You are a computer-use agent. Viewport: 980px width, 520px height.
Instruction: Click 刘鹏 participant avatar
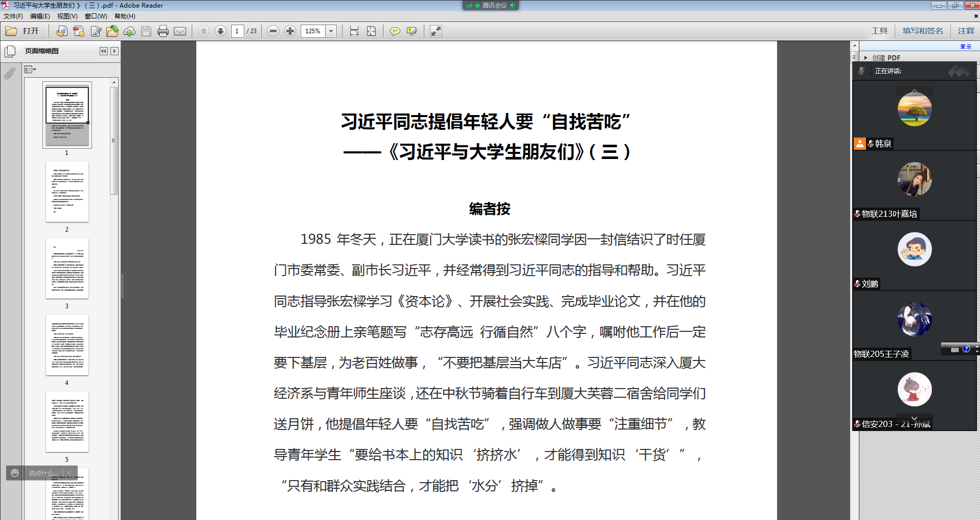coord(914,249)
